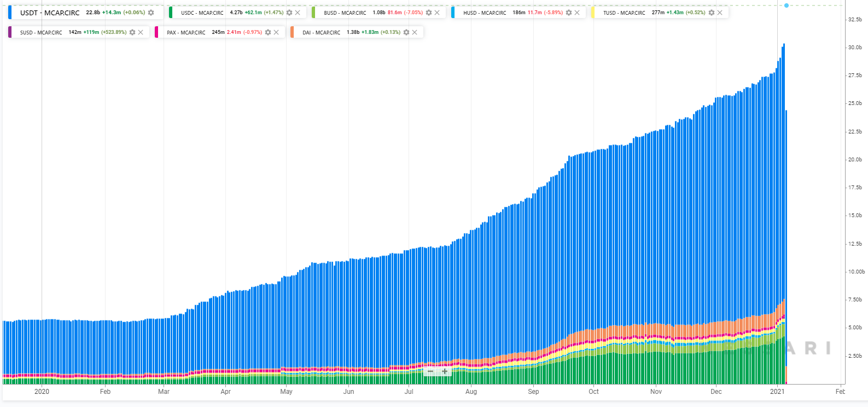This screenshot has width=868, height=407.
Task: Open TUSD series gear settings
Action: 712,13
